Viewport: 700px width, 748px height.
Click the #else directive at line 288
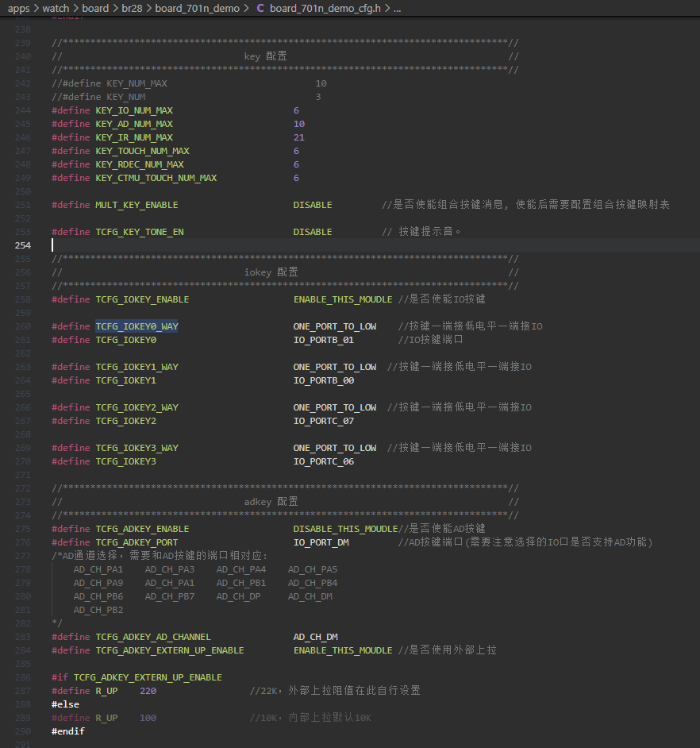click(x=65, y=704)
